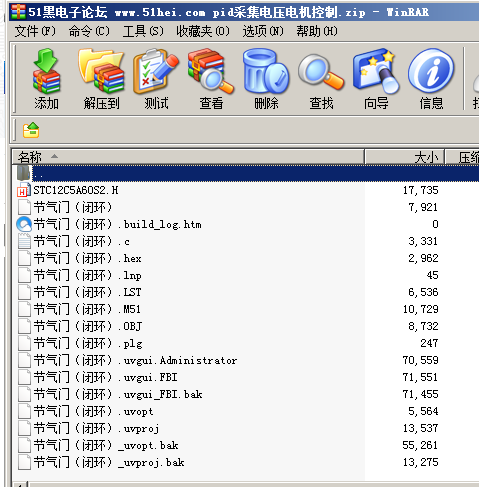
Task: Select 节气门（闭环）.LST file
Action: click(87, 292)
